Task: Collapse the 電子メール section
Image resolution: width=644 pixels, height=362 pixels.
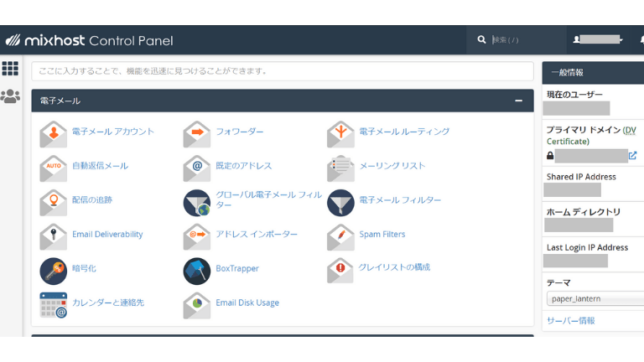Action: (x=518, y=101)
